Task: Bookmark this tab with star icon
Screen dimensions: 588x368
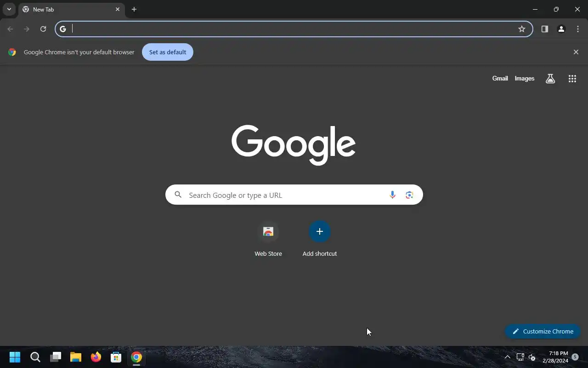Action: click(522, 29)
